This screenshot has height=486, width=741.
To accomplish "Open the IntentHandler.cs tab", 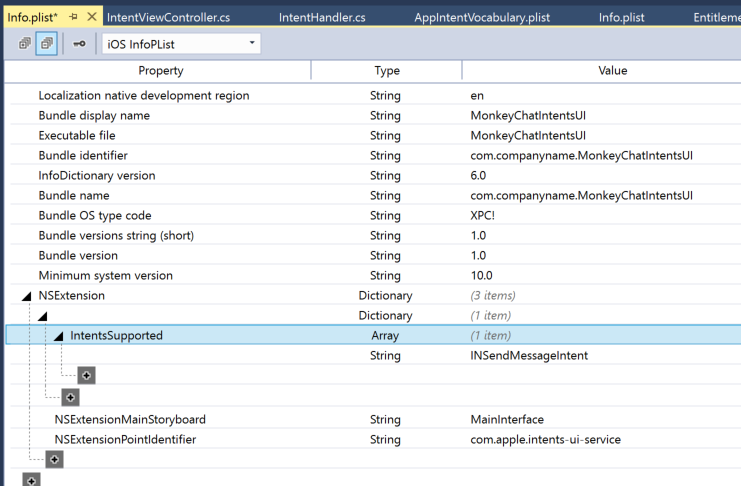I will click(x=322, y=17).
